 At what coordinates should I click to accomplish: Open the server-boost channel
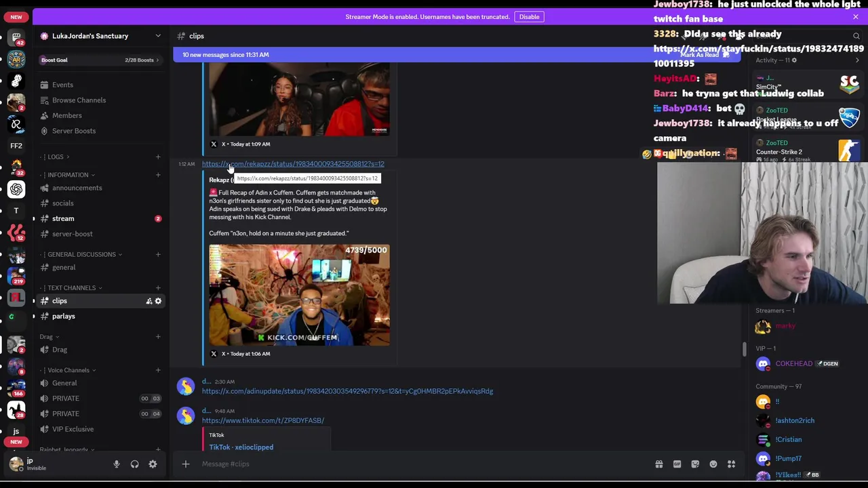coord(100,234)
